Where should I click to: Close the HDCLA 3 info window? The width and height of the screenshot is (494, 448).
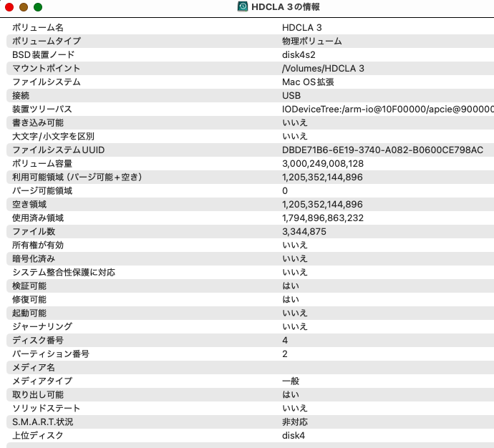click(9, 7)
